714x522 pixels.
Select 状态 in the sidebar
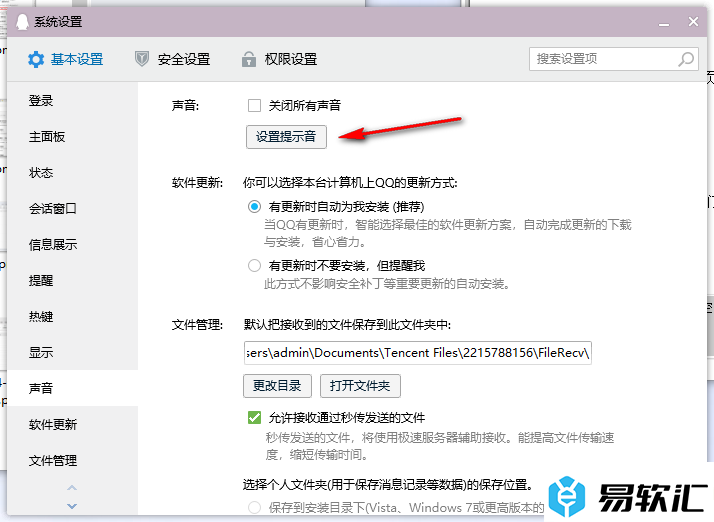(72, 173)
